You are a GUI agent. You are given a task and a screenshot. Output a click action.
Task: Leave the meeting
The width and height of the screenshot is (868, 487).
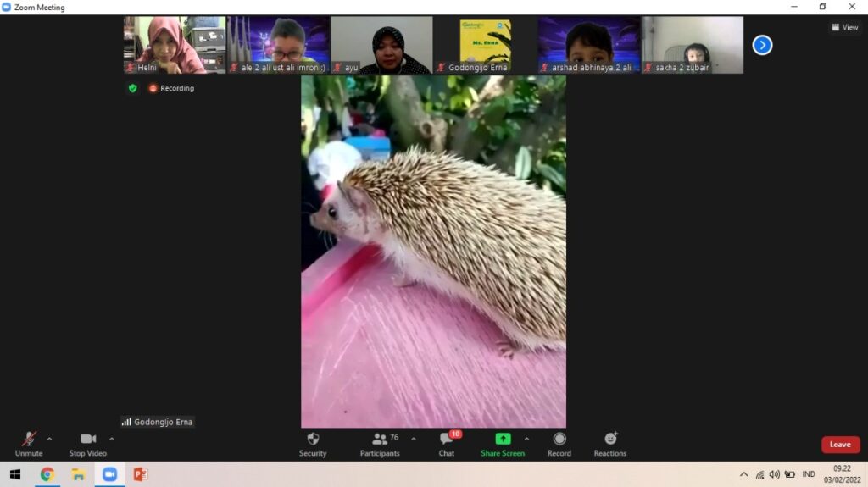click(840, 445)
